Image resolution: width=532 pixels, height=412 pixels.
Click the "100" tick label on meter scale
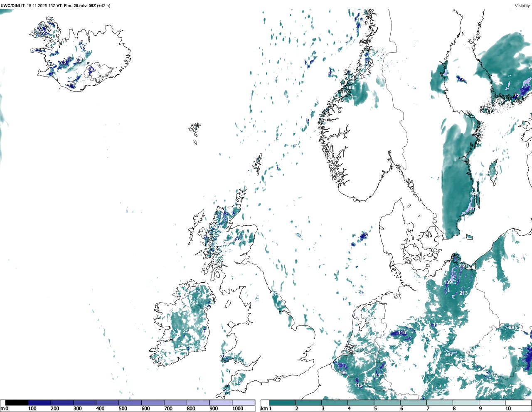click(32, 409)
